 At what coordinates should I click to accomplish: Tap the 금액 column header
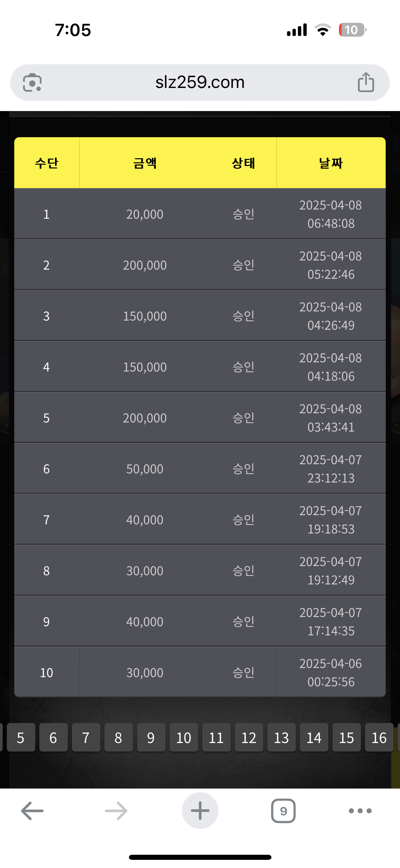click(x=145, y=163)
